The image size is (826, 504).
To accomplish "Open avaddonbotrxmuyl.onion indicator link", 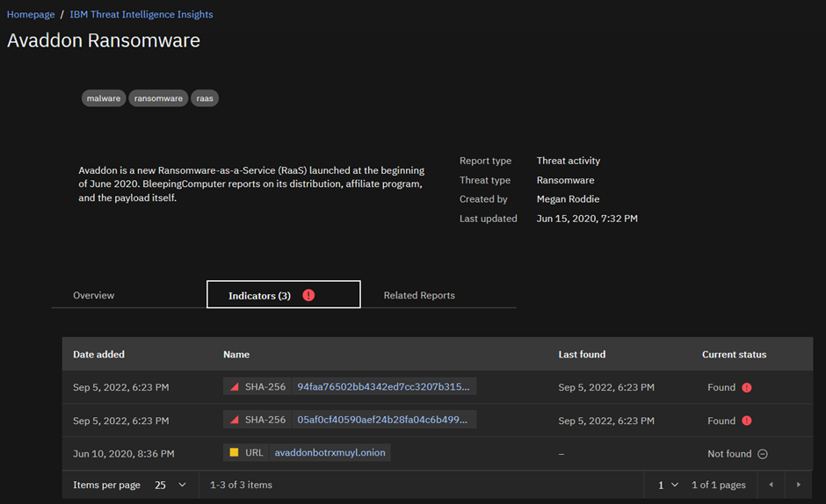I will click(x=330, y=452).
